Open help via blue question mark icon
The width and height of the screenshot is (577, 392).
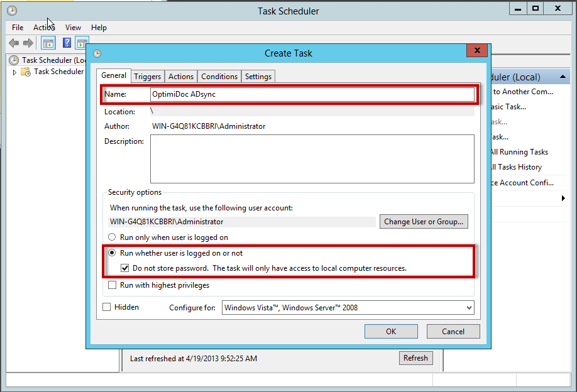pos(67,43)
